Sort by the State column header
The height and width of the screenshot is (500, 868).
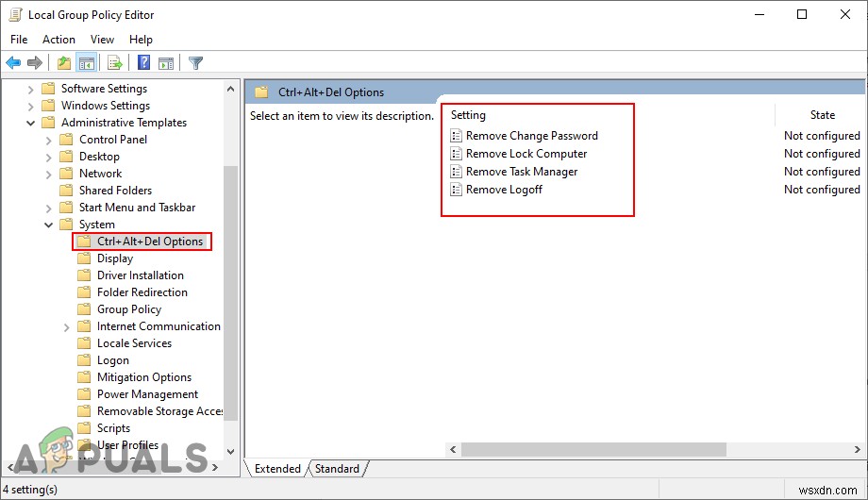click(x=823, y=114)
